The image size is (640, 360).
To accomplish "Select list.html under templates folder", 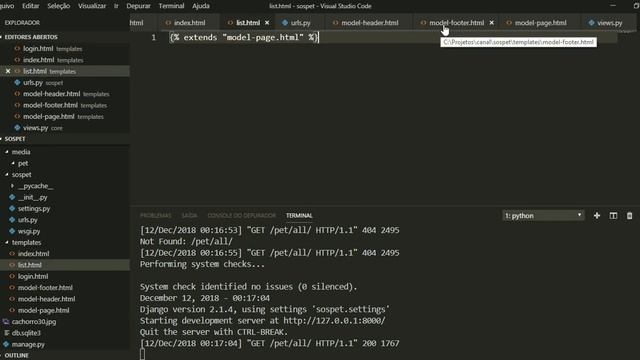I will pos(30,265).
